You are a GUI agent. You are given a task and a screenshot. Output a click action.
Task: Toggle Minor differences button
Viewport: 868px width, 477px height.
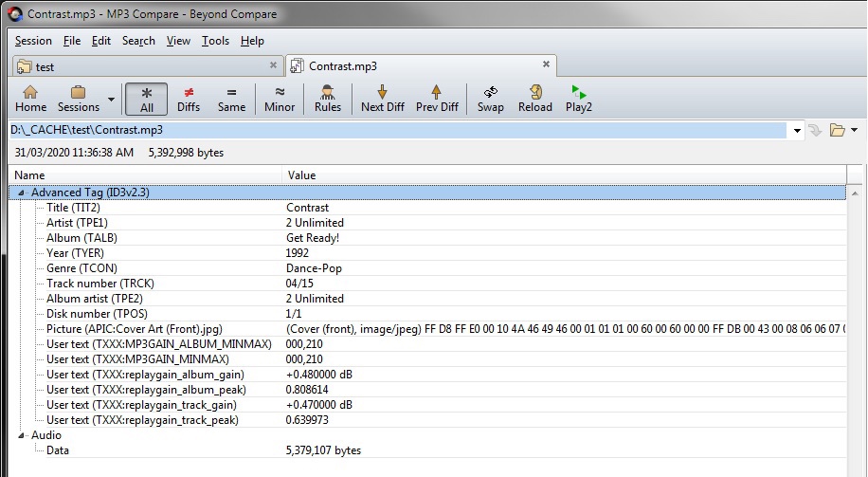(280, 99)
